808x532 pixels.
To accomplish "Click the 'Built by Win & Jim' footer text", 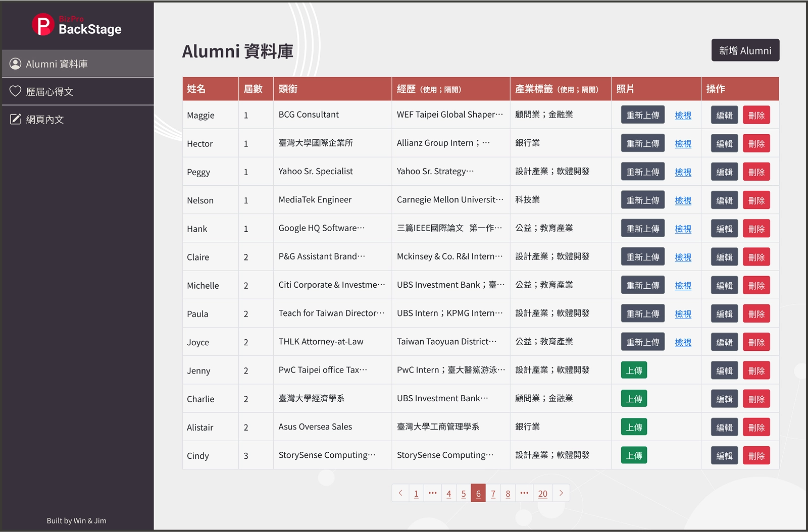I will 76,520.
